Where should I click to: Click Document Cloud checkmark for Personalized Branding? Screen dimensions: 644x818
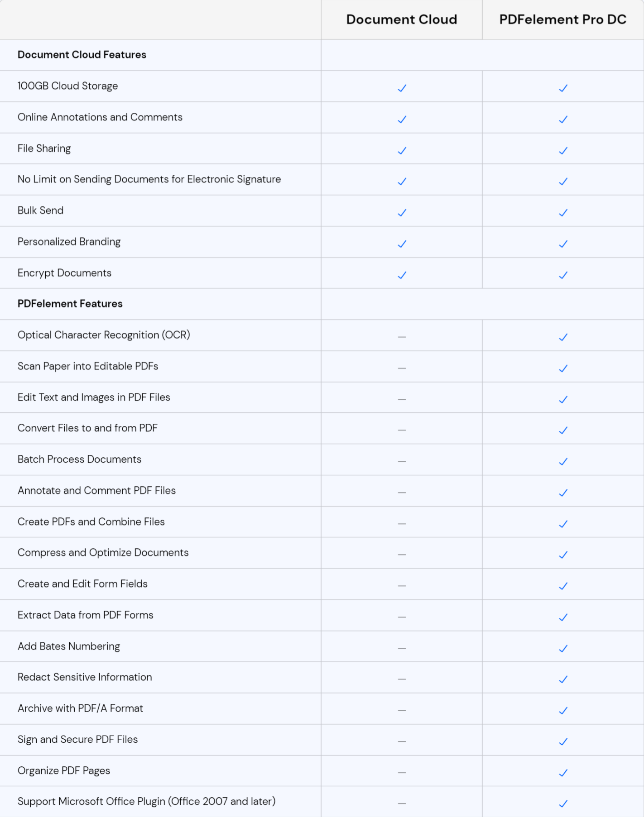pos(402,244)
